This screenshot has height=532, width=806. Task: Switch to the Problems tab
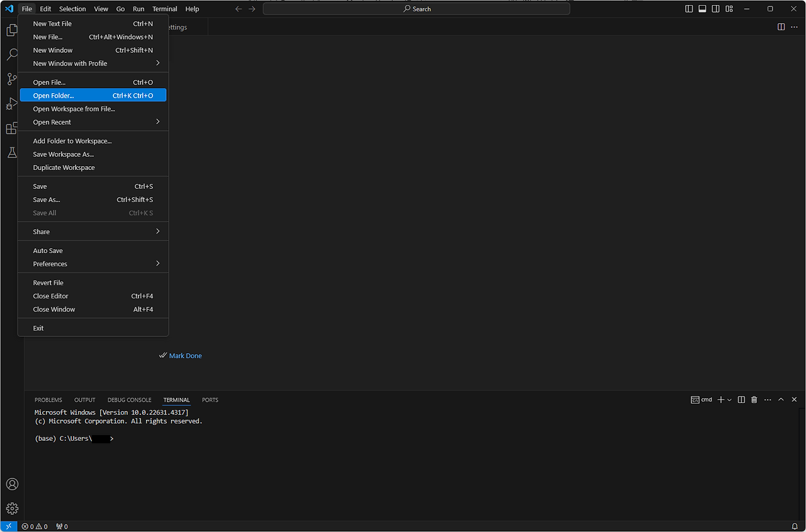48,399
